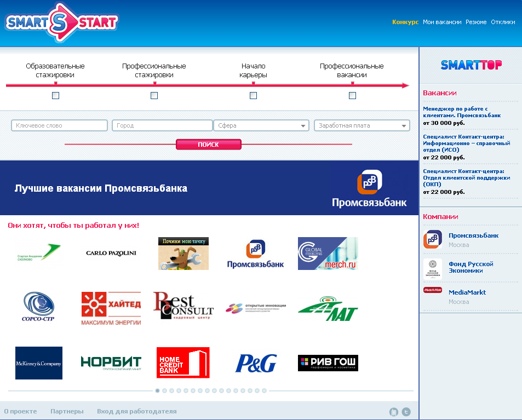
Task: Open the Twitter icon in footer
Action: pos(406,412)
